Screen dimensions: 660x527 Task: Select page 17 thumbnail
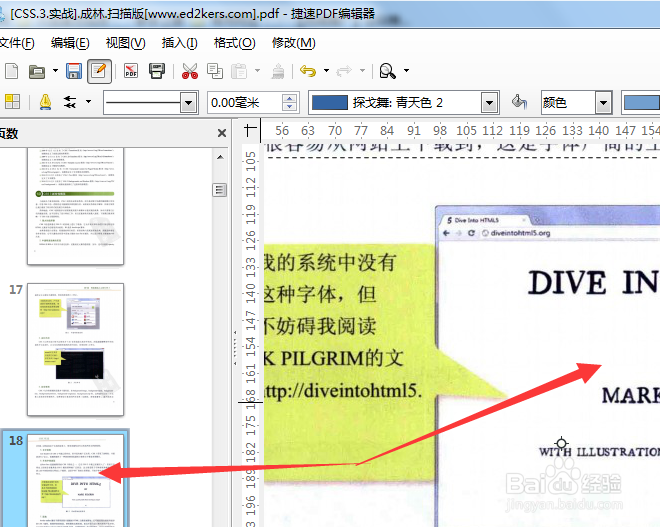[76, 349]
